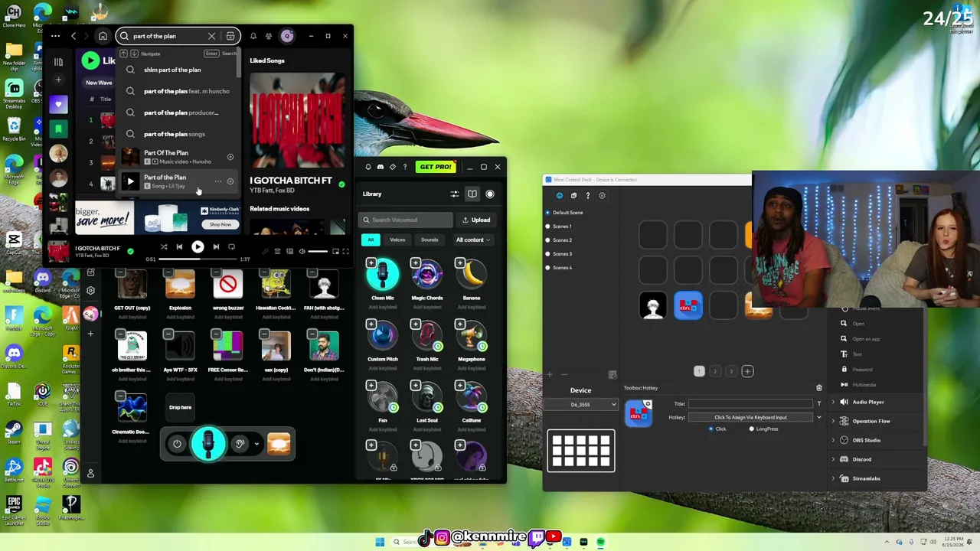Go to page 2 of Control Deck
980x551 pixels.
[715, 371]
